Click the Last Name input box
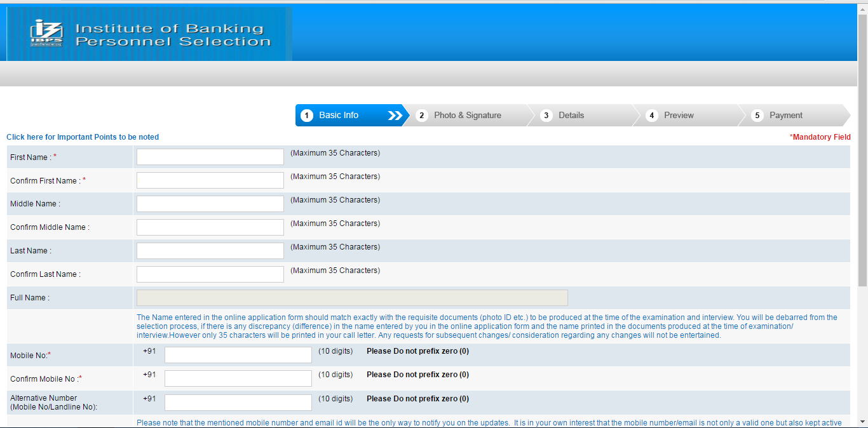 pyautogui.click(x=210, y=251)
